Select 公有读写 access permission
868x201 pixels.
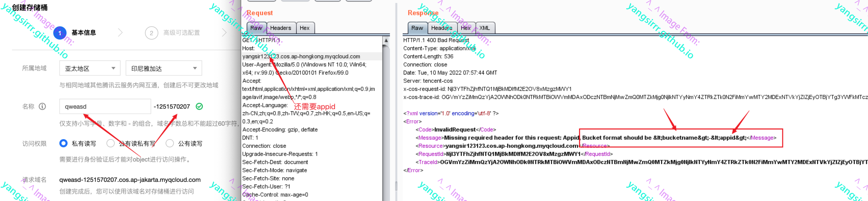[x=170, y=144]
